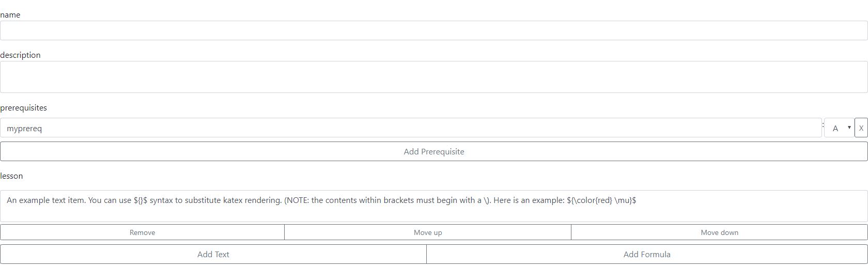Place cursor on the \color{red} \mu example
Image resolution: width=868 pixels, height=267 pixels.
(x=601, y=200)
